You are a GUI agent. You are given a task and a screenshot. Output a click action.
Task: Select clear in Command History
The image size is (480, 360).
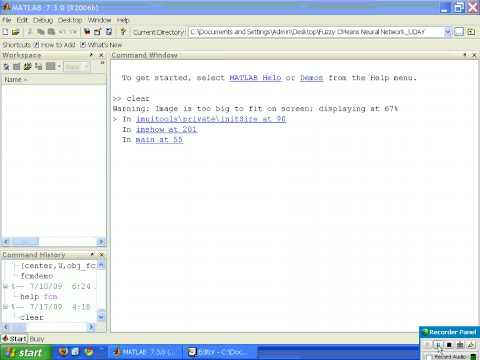pyautogui.click(x=32, y=317)
